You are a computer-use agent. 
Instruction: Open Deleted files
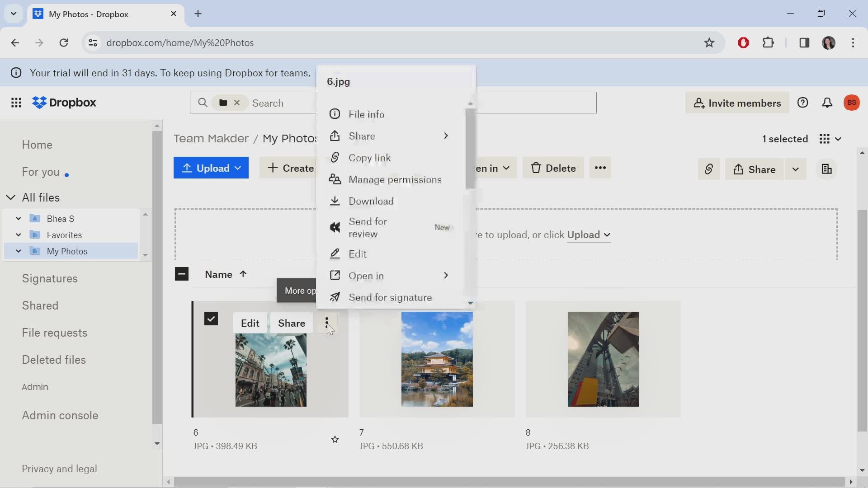click(x=54, y=360)
